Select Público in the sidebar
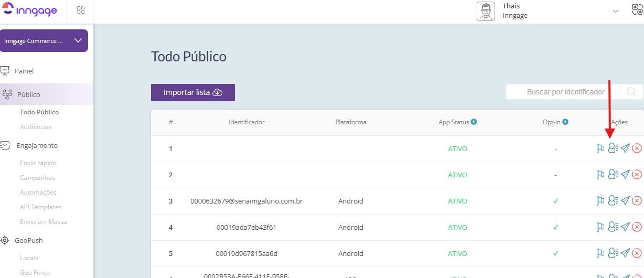The width and height of the screenshot is (644, 278). [x=29, y=94]
